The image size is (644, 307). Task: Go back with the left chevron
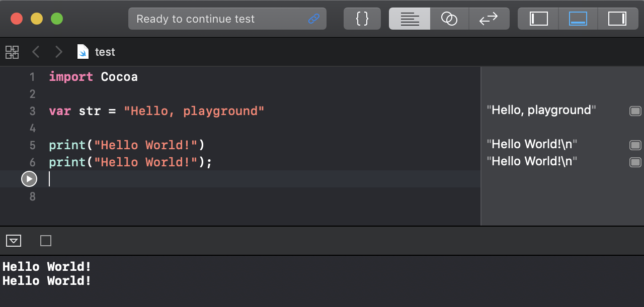[x=36, y=52]
